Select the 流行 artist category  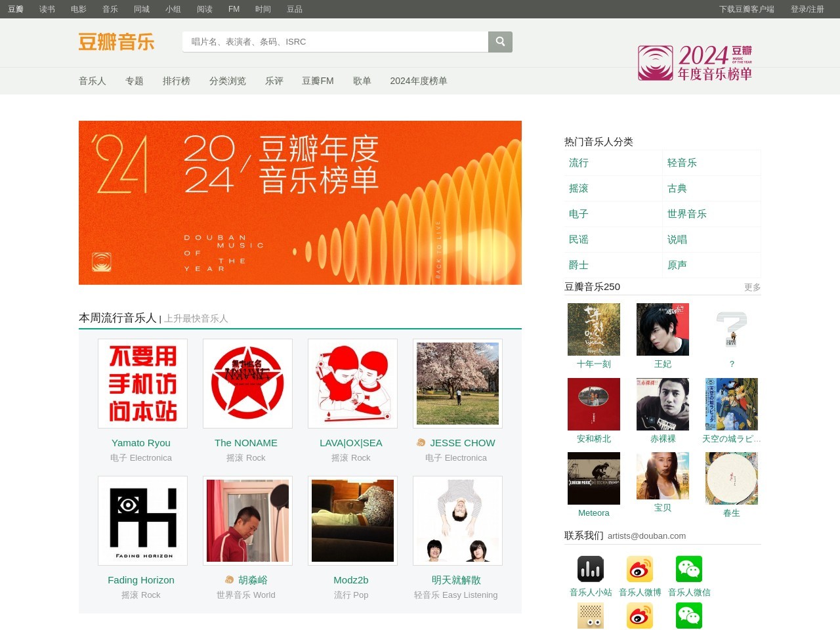point(579,163)
